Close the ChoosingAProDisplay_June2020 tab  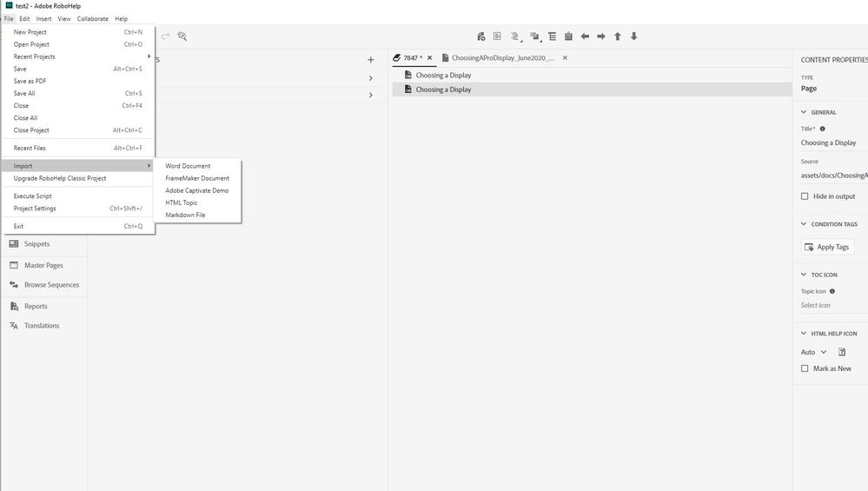[x=565, y=57]
